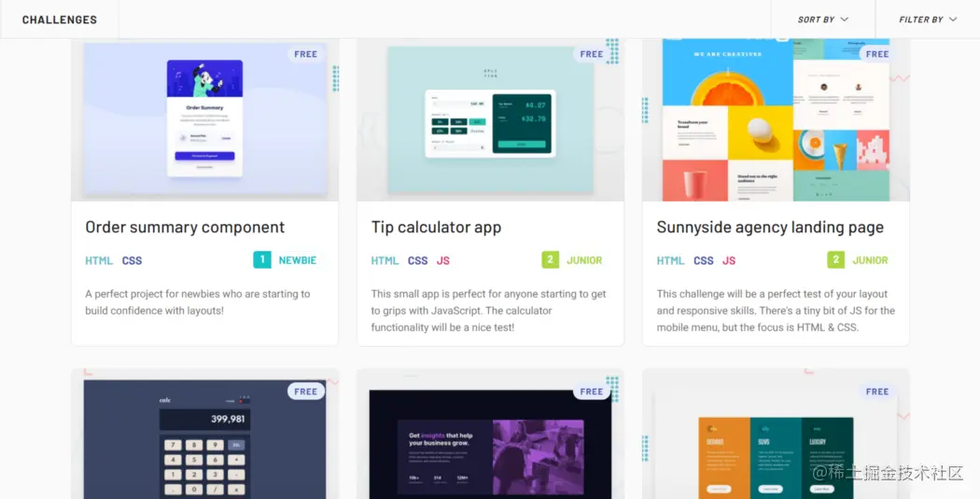Click description 'This small app is perfect'
This screenshot has width=980, height=499.
click(x=489, y=311)
